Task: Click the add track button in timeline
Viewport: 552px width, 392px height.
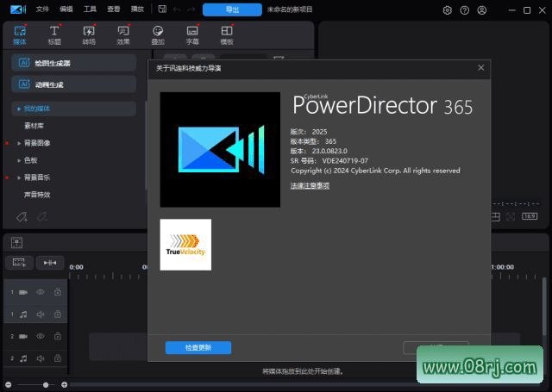Action: pos(19,262)
